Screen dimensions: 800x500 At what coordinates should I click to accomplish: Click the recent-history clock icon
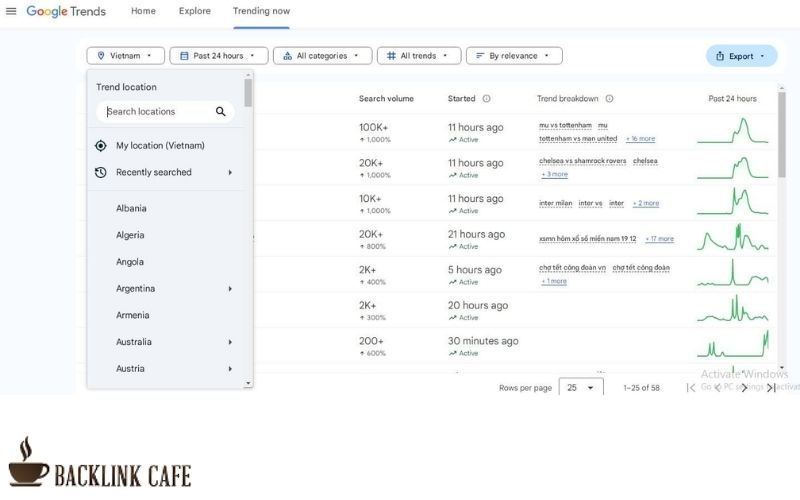pyautogui.click(x=101, y=172)
